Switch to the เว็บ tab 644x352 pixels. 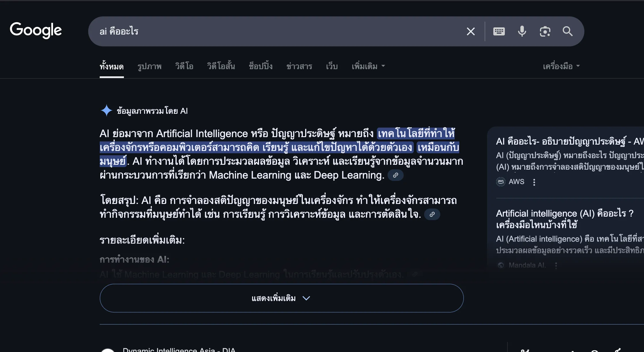pos(332,67)
